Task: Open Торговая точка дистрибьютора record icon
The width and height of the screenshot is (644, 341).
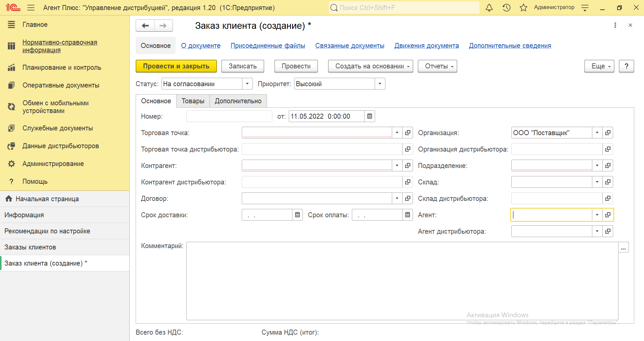Action: coord(408,149)
